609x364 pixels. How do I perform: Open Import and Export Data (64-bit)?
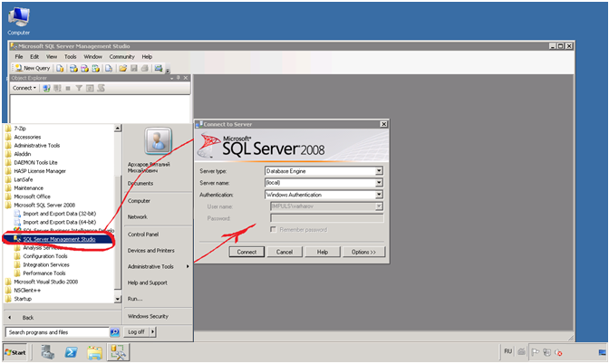(60, 223)
